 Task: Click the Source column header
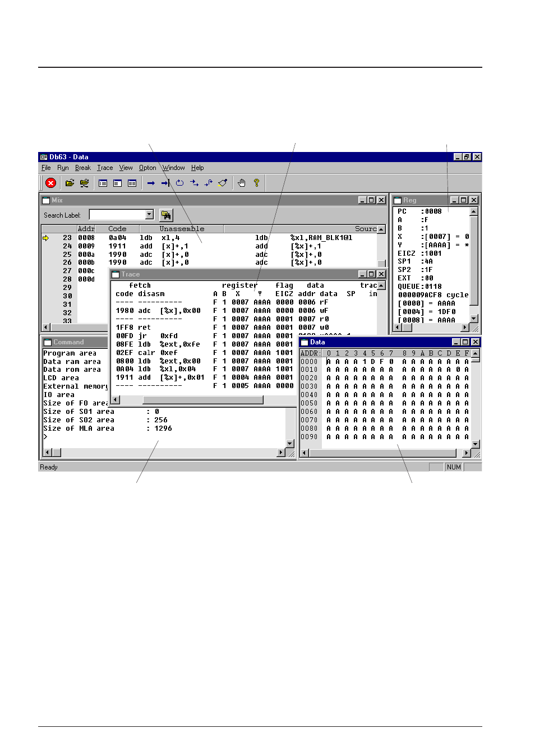301,229
